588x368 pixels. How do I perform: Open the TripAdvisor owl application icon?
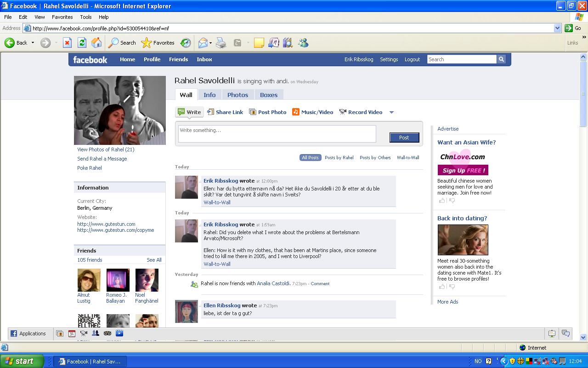pos(107,333)
